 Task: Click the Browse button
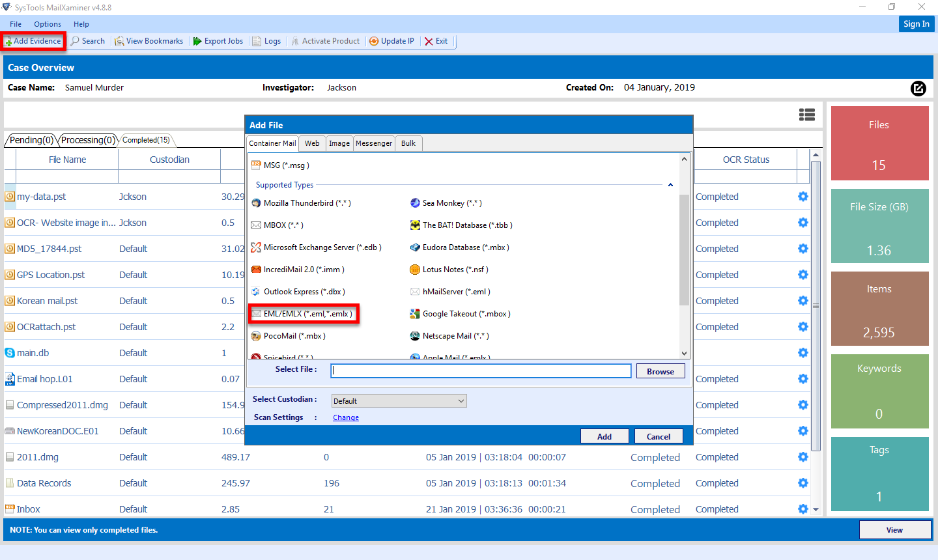(661, 371)
